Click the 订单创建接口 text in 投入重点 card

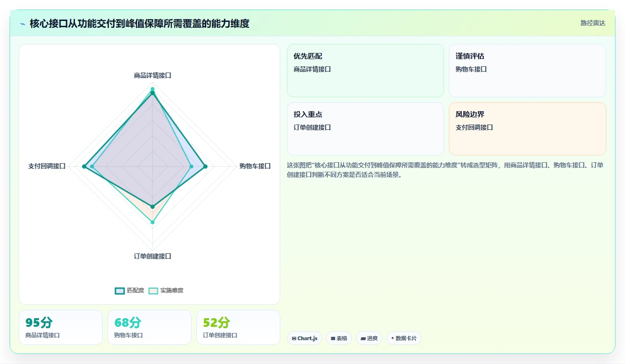pyautogui.click(x=312, y=127)
